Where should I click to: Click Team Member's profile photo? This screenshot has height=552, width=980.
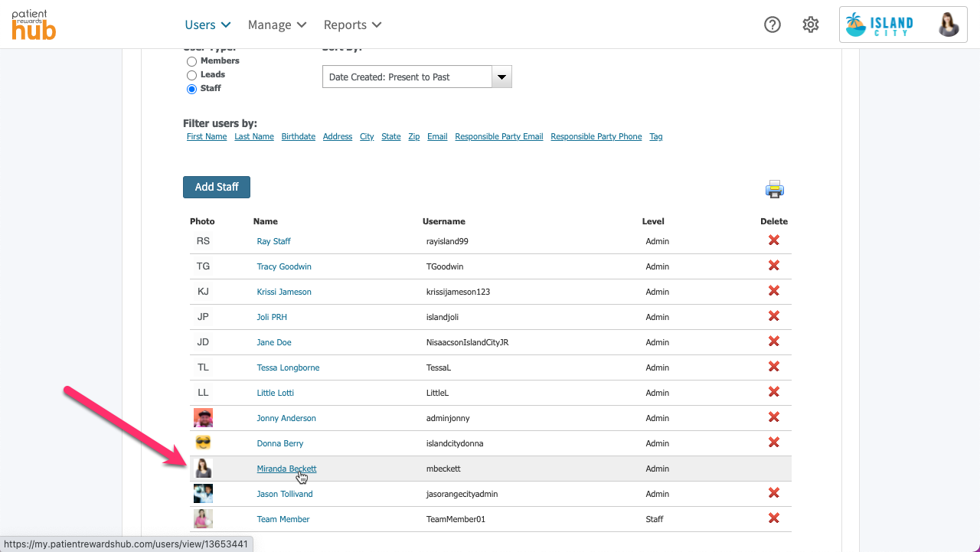(x=203, y=518)
